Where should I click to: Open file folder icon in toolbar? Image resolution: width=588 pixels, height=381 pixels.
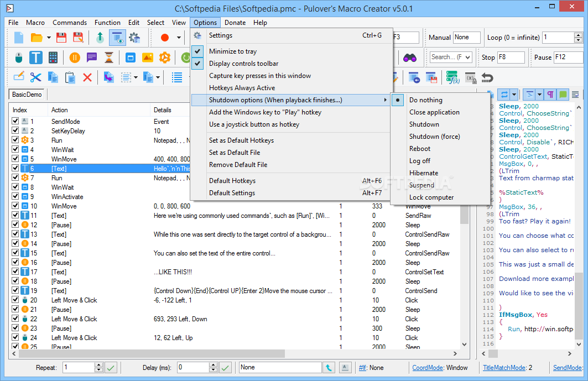pyautogui.click(x=37, y=38)
